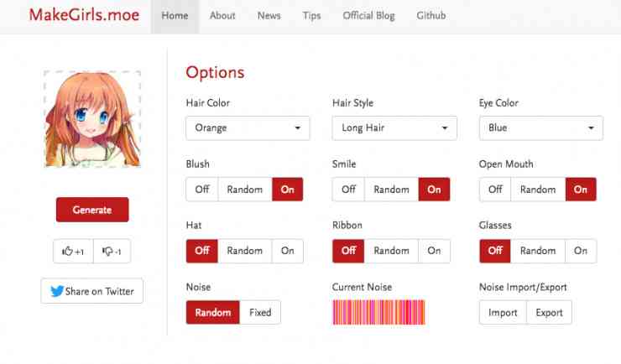Click the Export noise button
Image resolution: width=621 pixels, height=364 pixels.
pos(550,313)
